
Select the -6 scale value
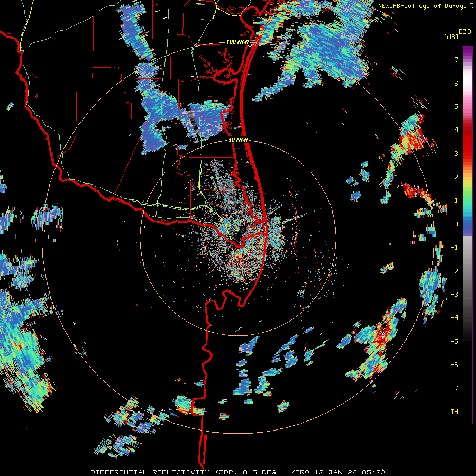pos(454,365)
